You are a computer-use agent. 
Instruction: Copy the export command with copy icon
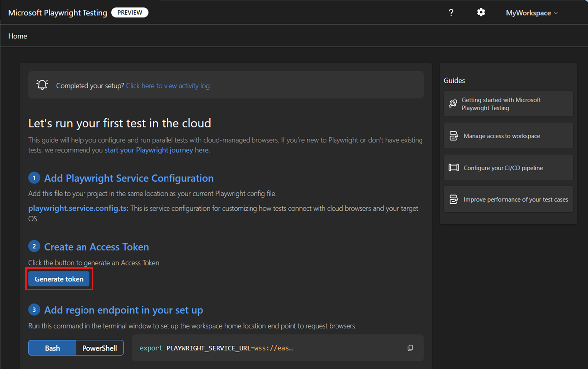[410, 348]
